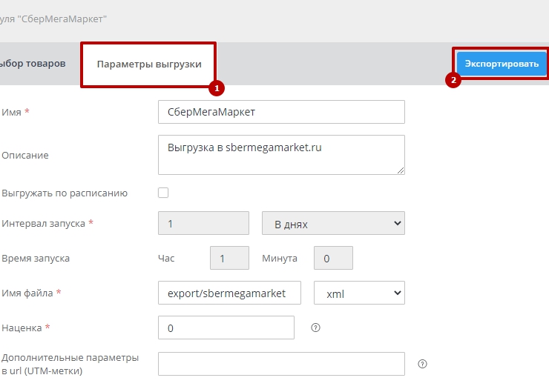Open the help icon next to UTM-метки field
The image size is (549, 392).
coord(422,364)
